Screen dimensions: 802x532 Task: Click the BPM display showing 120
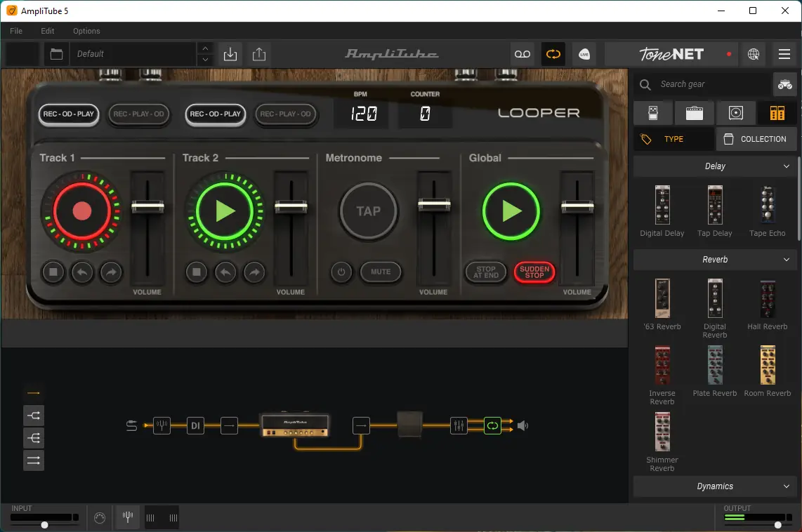363,114
